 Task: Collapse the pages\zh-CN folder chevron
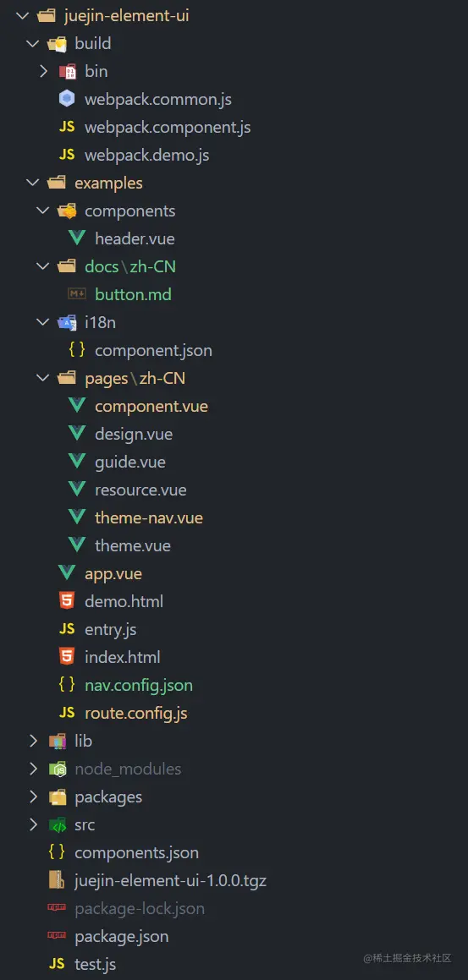pos(42,378)
